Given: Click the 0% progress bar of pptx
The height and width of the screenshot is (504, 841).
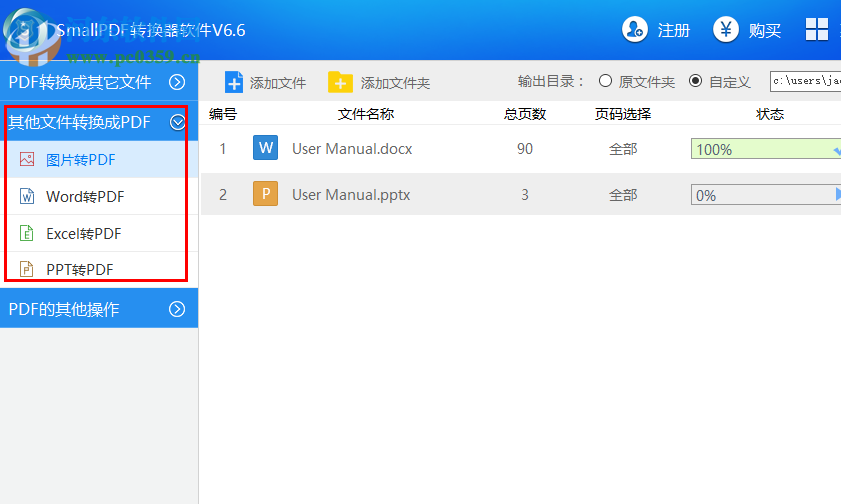Looking at the screenshot, I should 766,195.
